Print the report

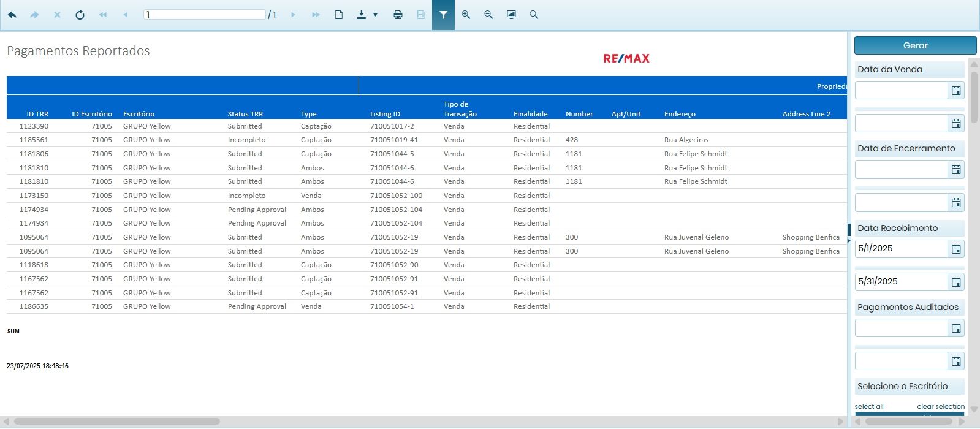(x=398, y=15)
